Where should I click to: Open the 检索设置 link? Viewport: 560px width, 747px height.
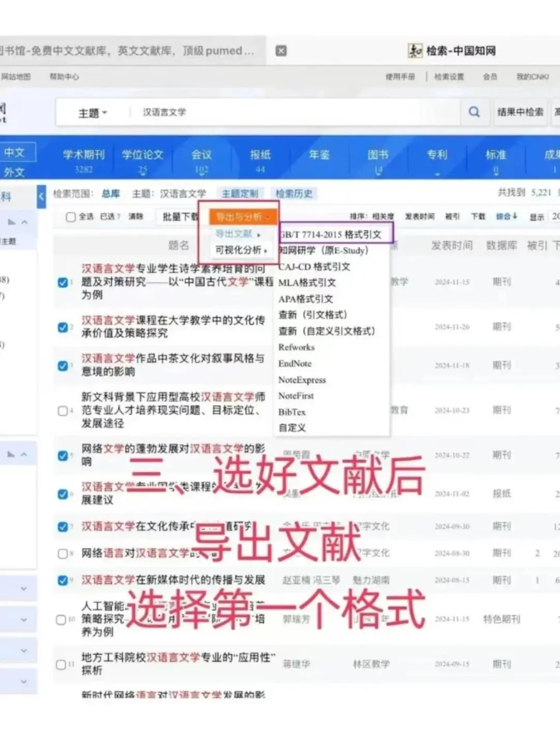click(449, 77)
